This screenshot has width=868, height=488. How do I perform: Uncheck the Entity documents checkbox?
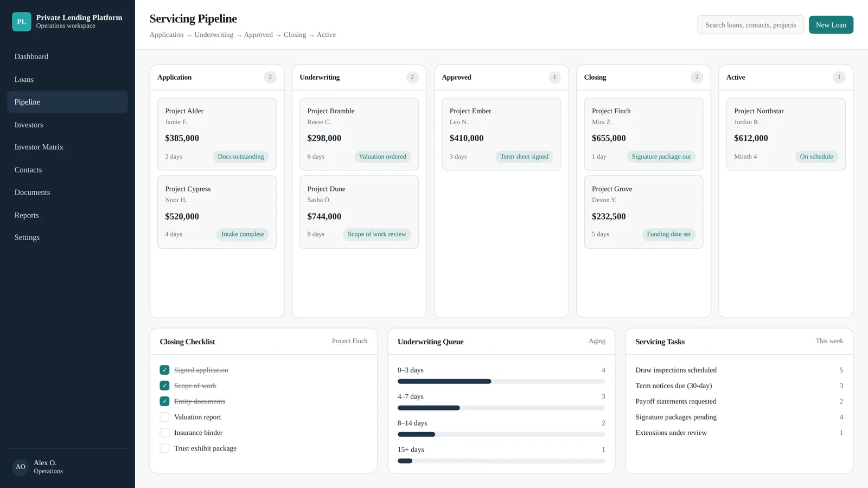164,401
